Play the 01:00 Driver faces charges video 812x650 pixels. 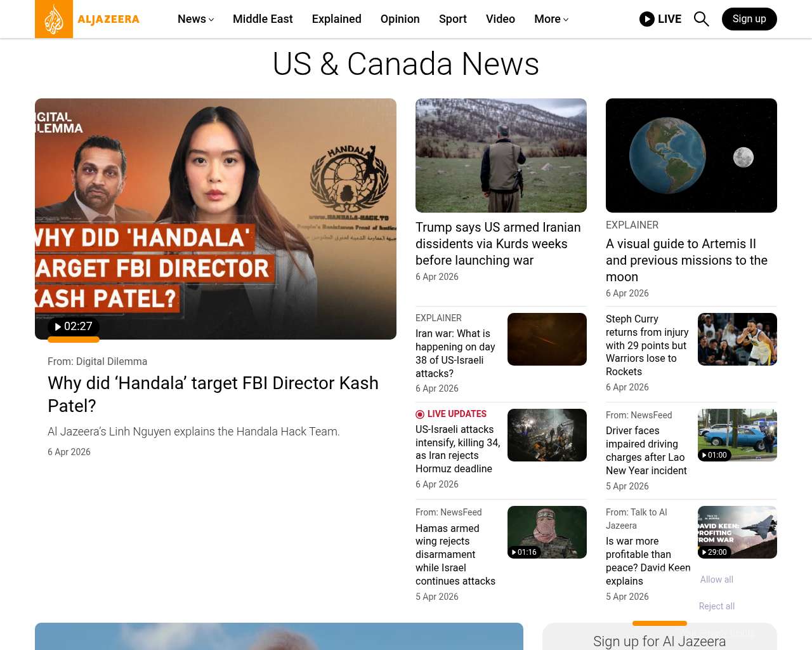(x=714, y=455)
